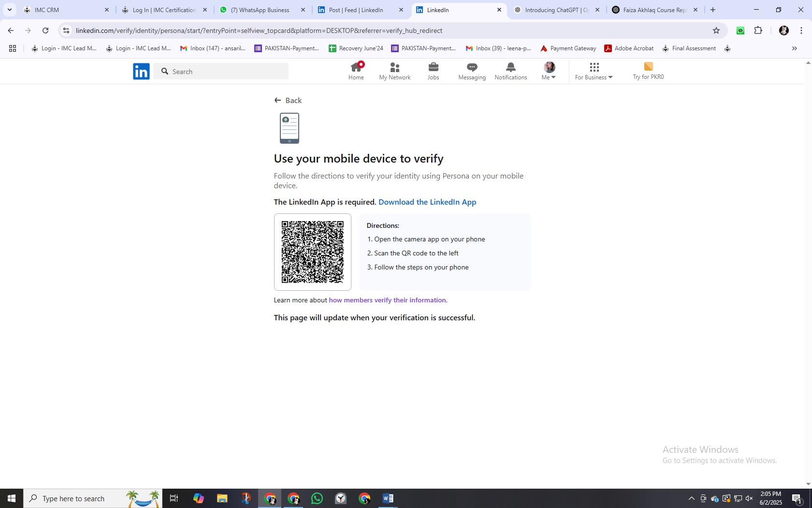Click the address bar URL
This screenshot has width=812, height=508.
(259, 30)
